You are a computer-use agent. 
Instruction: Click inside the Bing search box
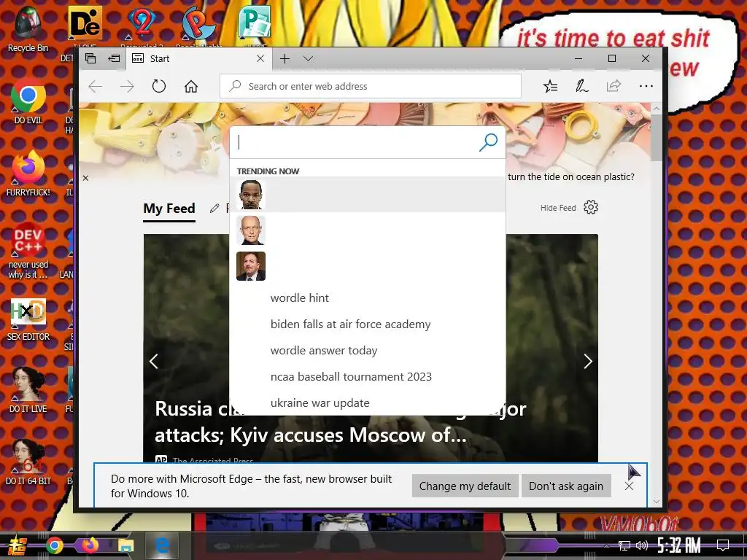click(x=355, y=142)
